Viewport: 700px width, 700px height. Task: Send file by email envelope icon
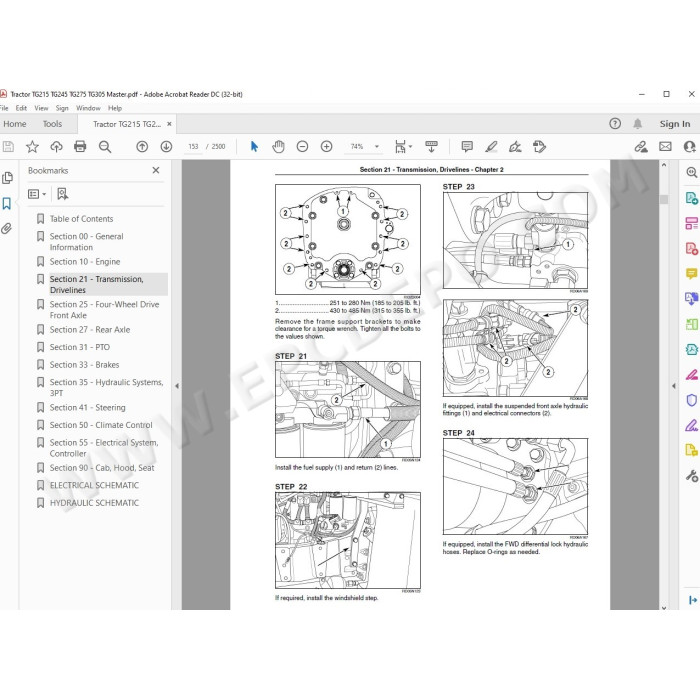click(665, 146)
